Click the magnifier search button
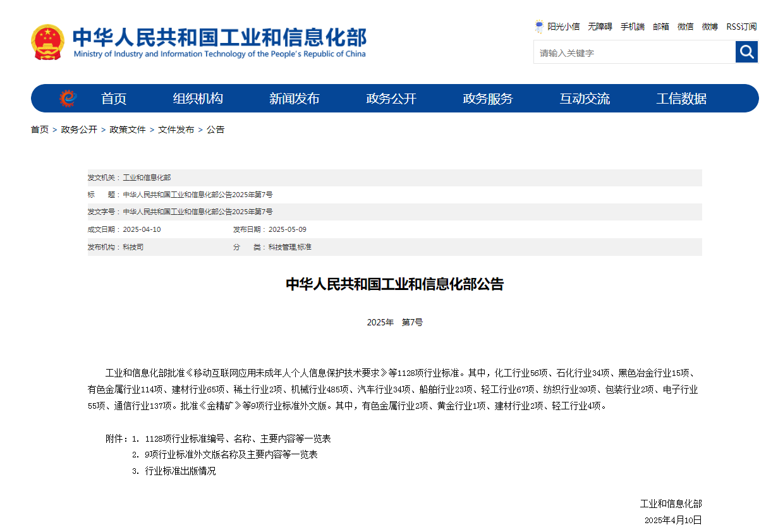This screenshot has height=532, width=778. [x=746, y=52]
